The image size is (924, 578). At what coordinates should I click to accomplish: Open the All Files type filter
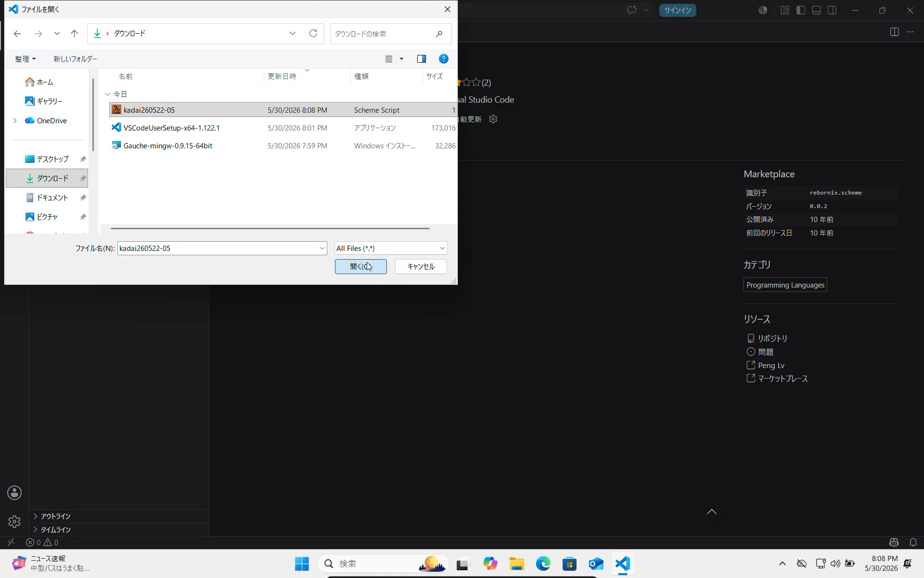[x=391, y=248]
